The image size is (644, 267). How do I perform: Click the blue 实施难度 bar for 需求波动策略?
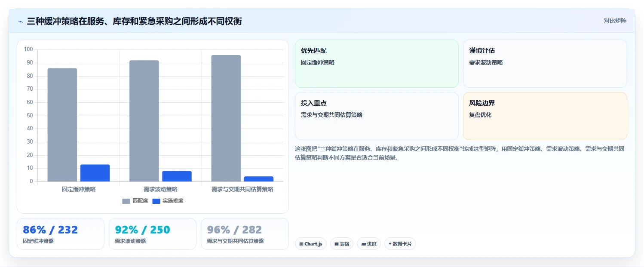[177, 176]
